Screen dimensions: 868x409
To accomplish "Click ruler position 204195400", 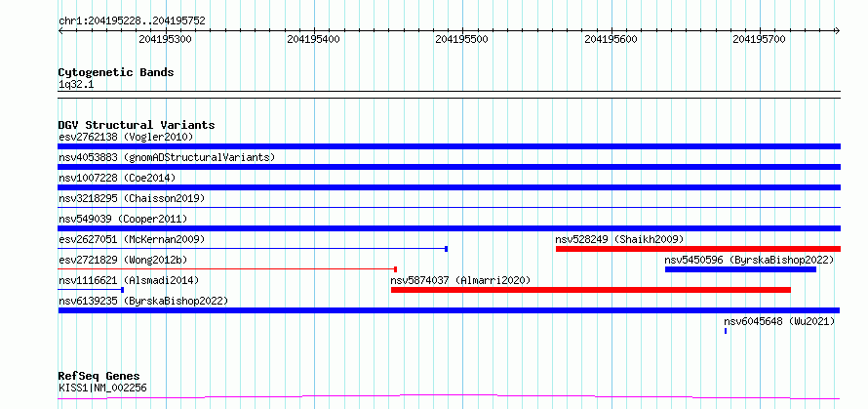I will tap(313, 39).
